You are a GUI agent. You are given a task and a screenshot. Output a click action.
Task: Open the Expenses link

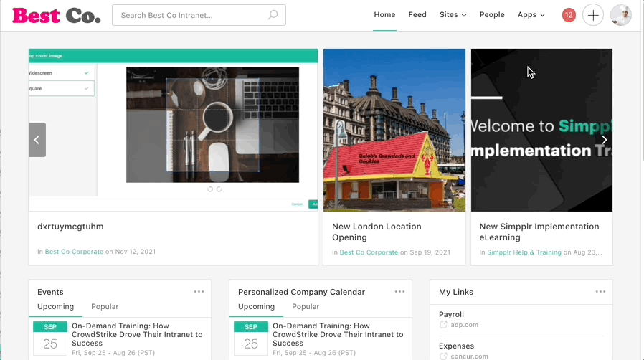pos(456,346)
